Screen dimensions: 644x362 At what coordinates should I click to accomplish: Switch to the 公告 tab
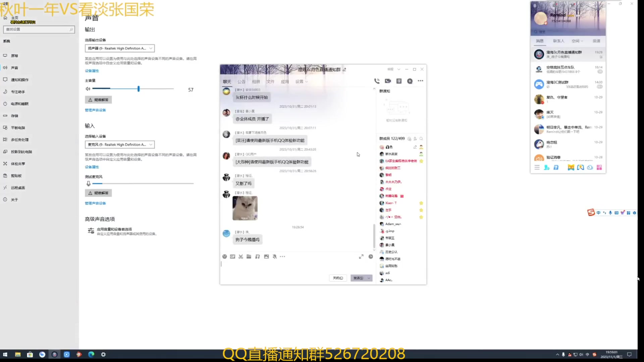pyautogui.click(x=241, y=81)
